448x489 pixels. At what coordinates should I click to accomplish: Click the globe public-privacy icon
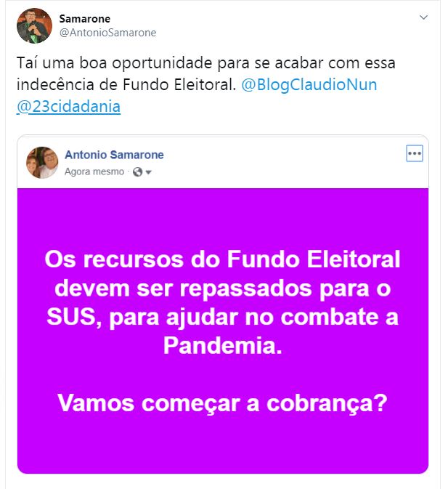137,171
